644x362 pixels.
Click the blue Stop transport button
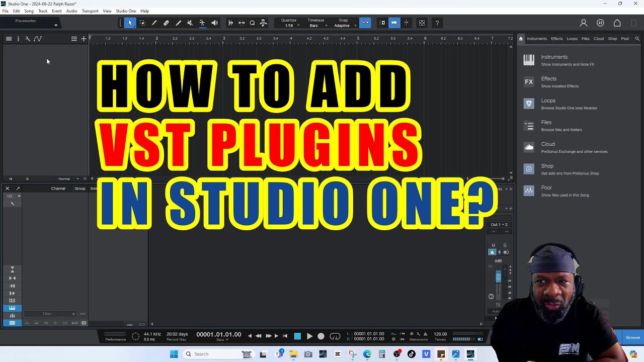click(x=297, y=336)
